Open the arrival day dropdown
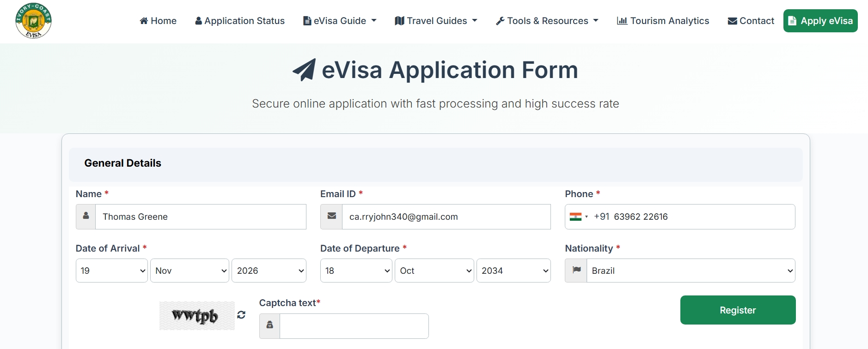Image resolution: width=868 pixels, height=349 pixels. coord(111,271)
